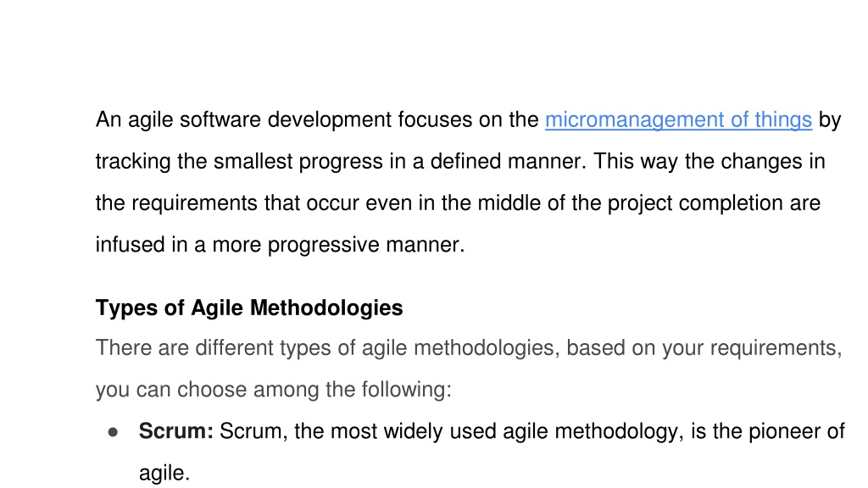Click 'based on your requirements,' phrase
868x488 pixels.
(704, 348)
